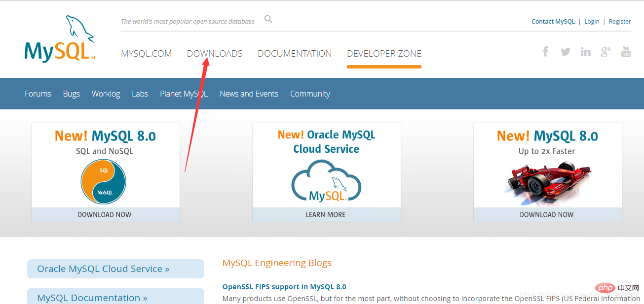Open MySQL Google Plus icon

[606, 51]
